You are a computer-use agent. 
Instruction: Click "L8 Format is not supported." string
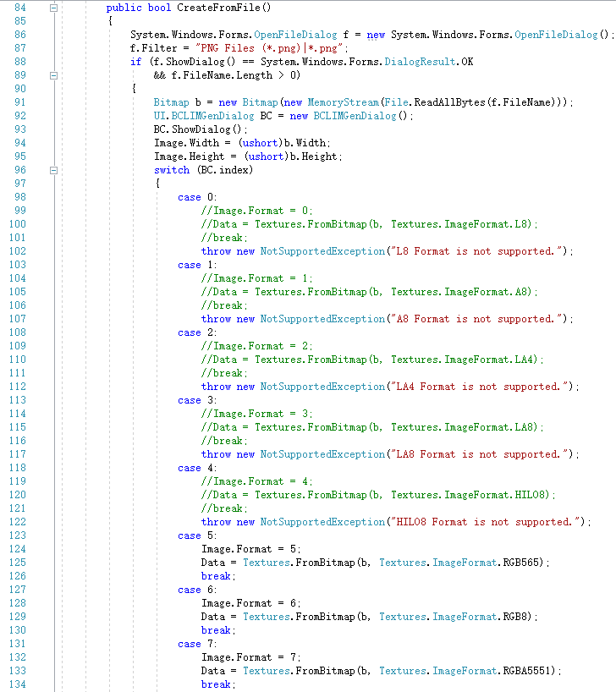476,251
